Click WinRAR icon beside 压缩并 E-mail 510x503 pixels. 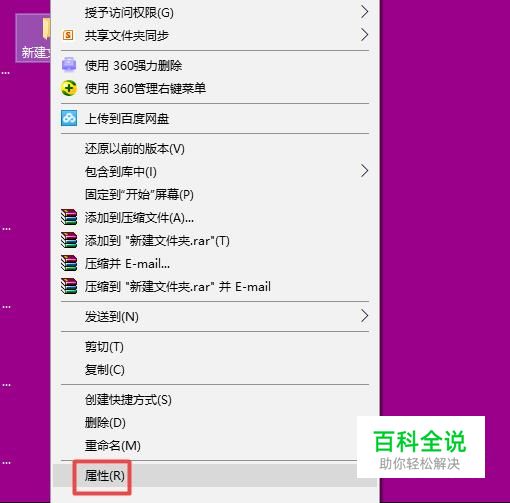coord(69,263)
